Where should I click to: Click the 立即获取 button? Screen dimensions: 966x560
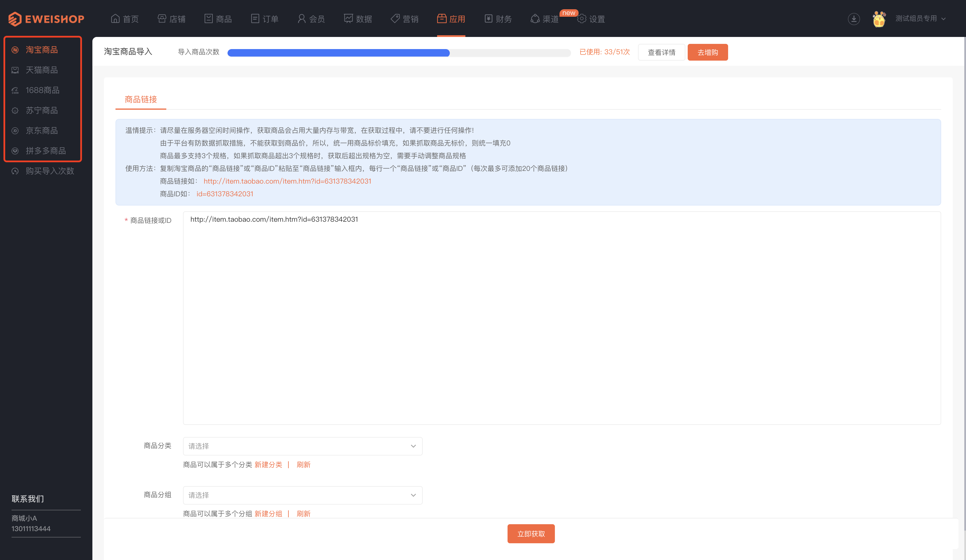click(x=531, y=533)
